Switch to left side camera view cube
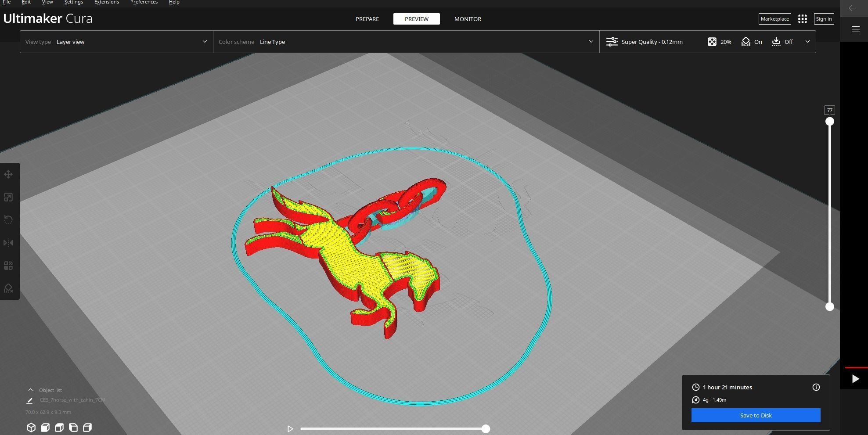 (x=73, y=428)
